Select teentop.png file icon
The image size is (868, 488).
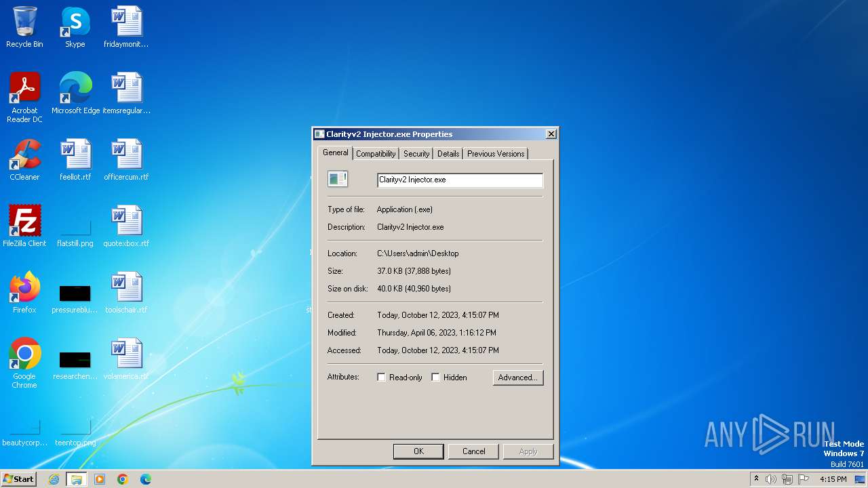pyautogui.click(x=75, y=434)
